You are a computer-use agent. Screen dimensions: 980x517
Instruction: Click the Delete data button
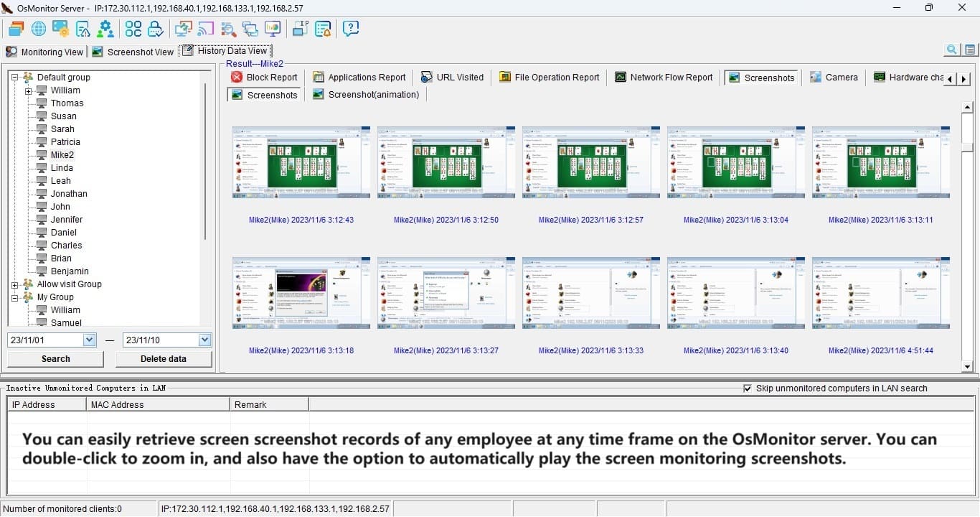[164, 359]
